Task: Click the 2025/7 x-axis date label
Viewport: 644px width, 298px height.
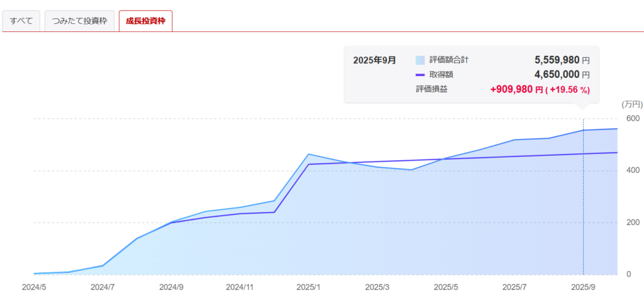Action: click(x=514, y=287)
